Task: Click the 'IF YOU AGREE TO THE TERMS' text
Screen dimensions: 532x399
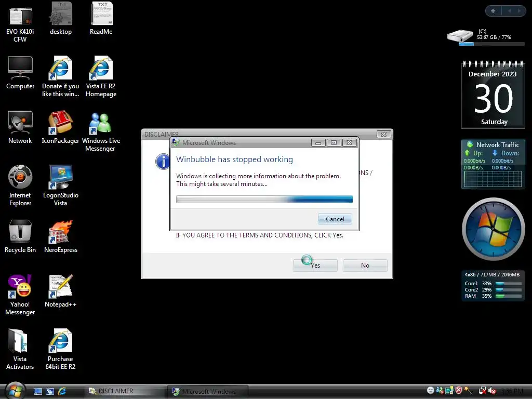Action: point(260,235)
